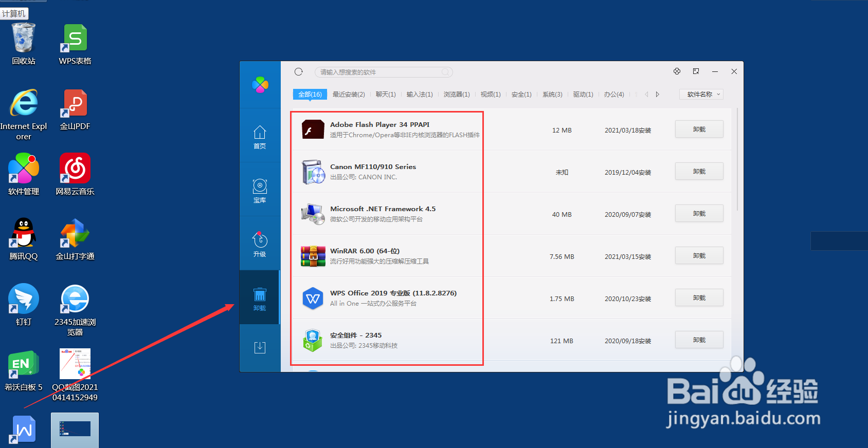Select the dark thumbnail file on desktop bottom
Viewport: 868px width, 448px height.
pyautogui.click(x=75, y=430)
